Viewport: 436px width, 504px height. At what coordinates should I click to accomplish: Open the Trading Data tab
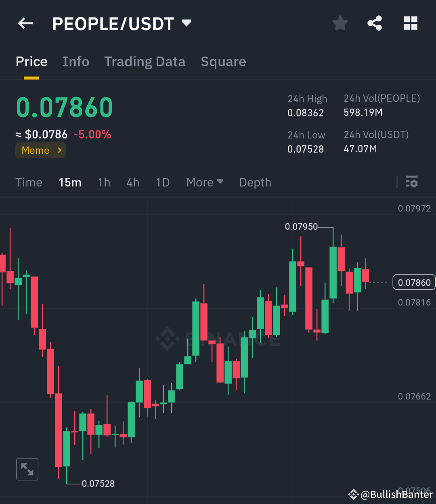pyautogui.click(x=145, y=61)
